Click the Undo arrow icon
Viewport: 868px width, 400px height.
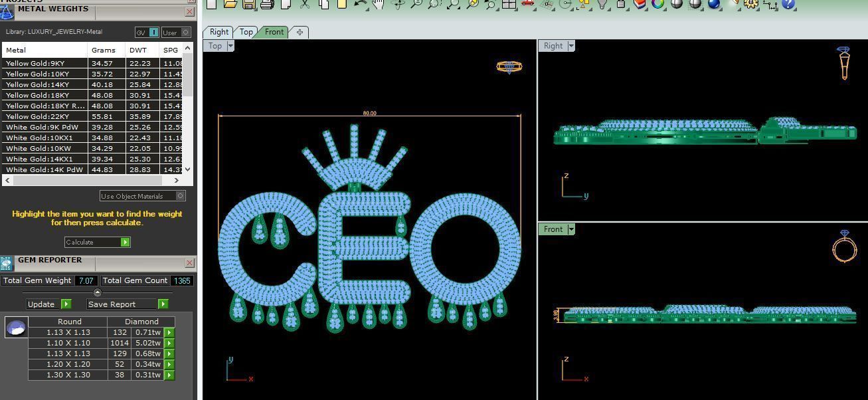[x=359, y=3]
